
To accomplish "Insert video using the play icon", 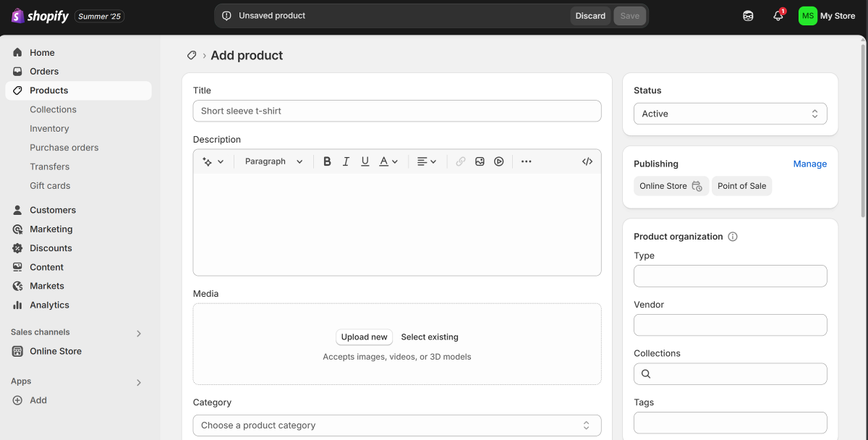I will [498, 161].
